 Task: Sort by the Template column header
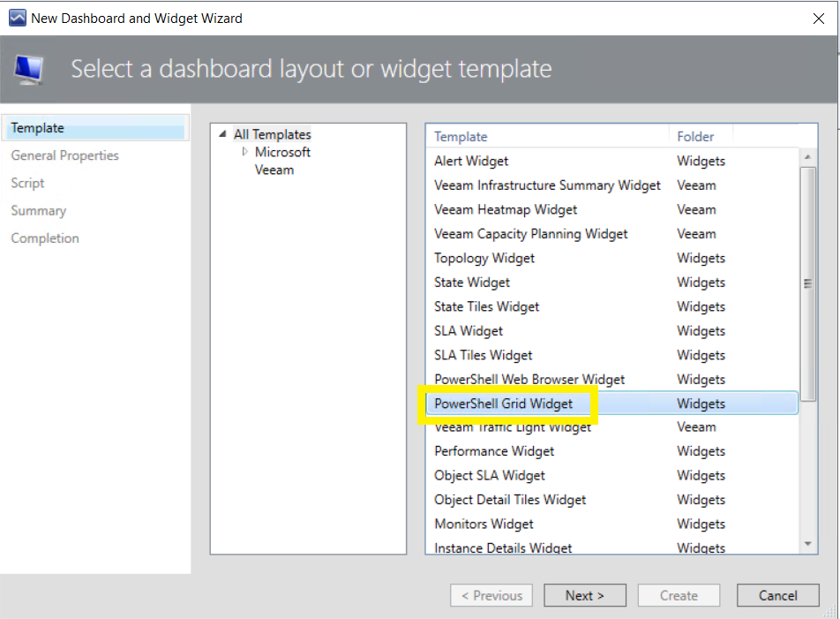[x=547, y=137]
